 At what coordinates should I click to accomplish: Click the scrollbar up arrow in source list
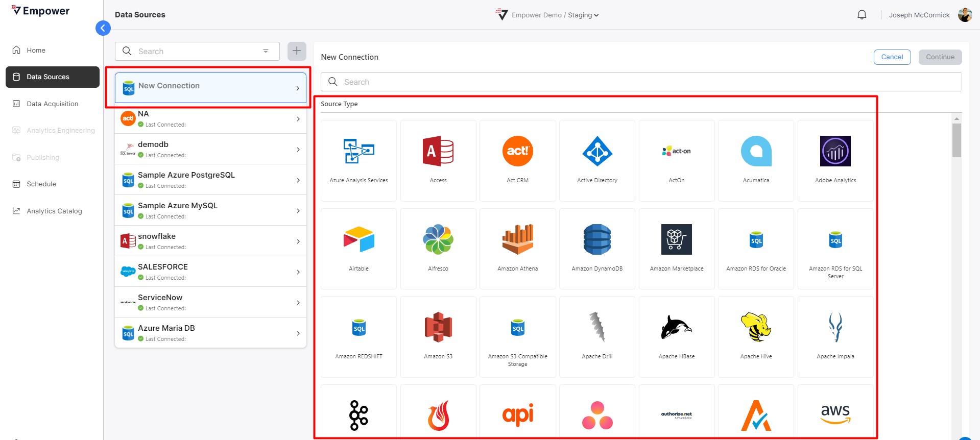pos(957,118)
